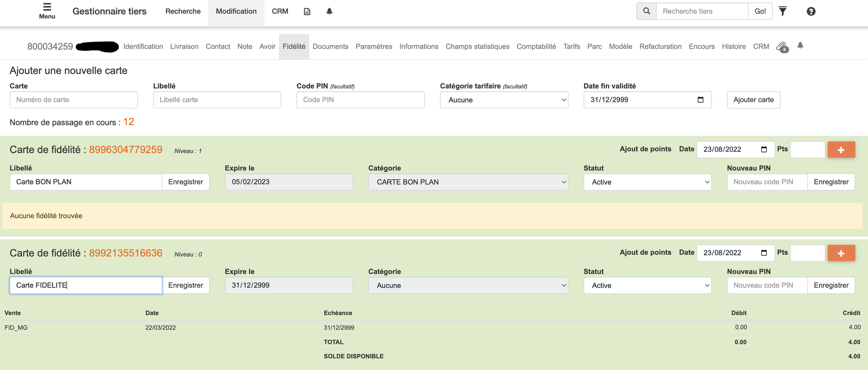The width and height of the screenshot is (868, 370).
Task: Click the Gestionnaire tiers title link
Action: tap(109, 11)
